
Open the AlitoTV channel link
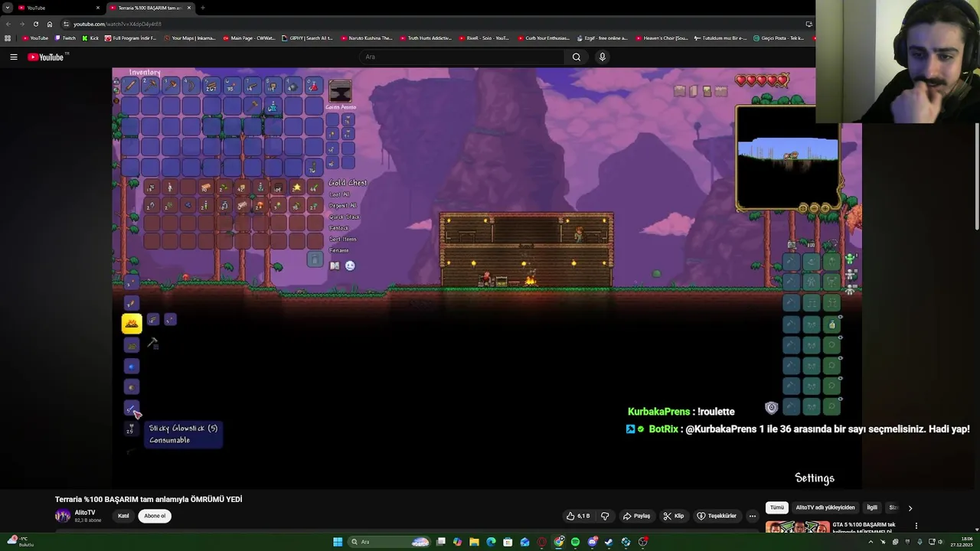coord(85,513)
